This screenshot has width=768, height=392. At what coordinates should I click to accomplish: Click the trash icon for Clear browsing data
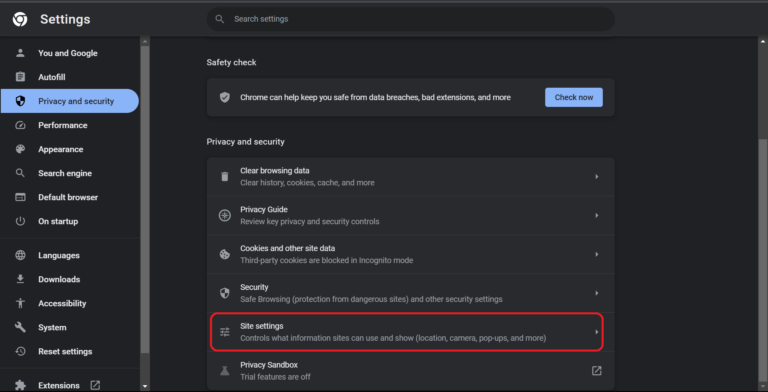point(224,176)
